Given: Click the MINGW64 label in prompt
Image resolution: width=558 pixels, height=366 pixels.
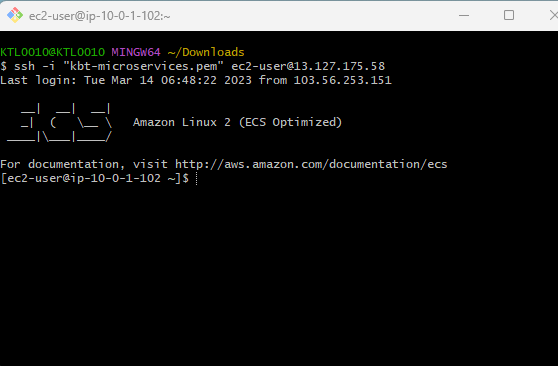Looking at the screenshot, I should point(136,52).
